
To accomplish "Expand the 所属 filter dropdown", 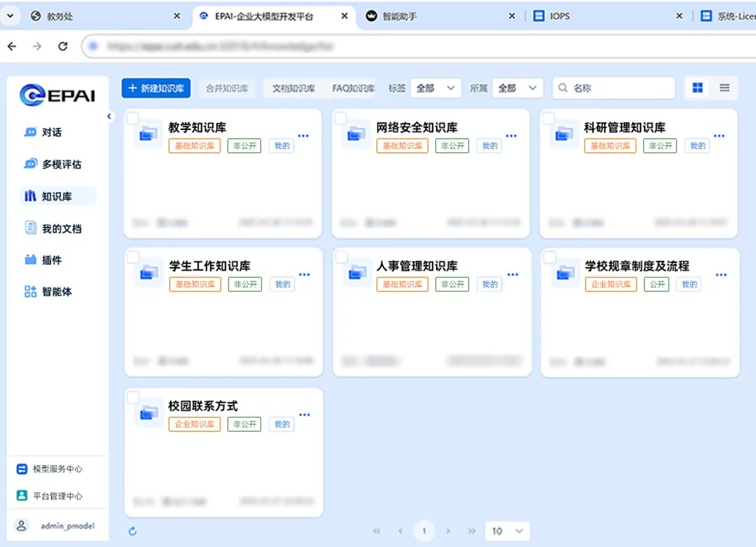I will [517, 88].
